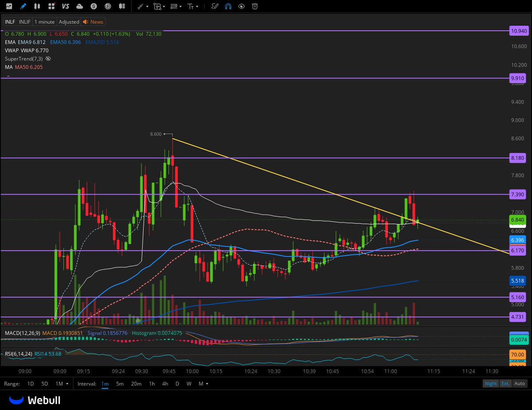Click the 5.518 EMA200 price tag
This screenshot has height=410, width=532.
click(518, 281)
